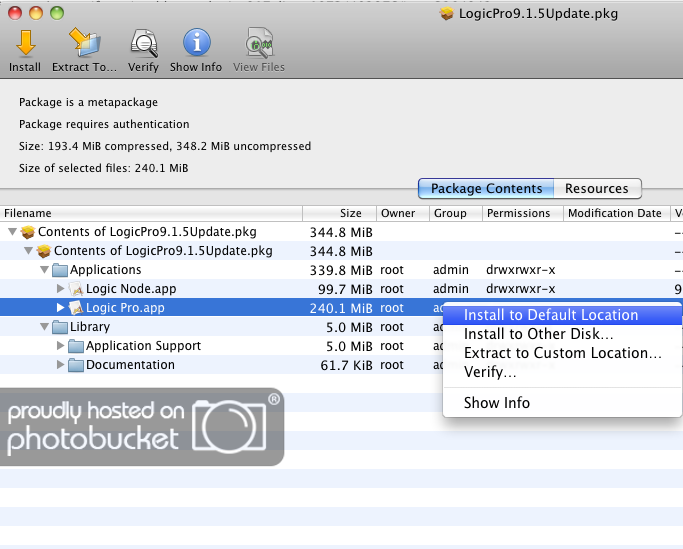Expand the Logic Pro.app disclosure triangle
Viewport: 683px width, 549px height.
(x=60, y=308)
